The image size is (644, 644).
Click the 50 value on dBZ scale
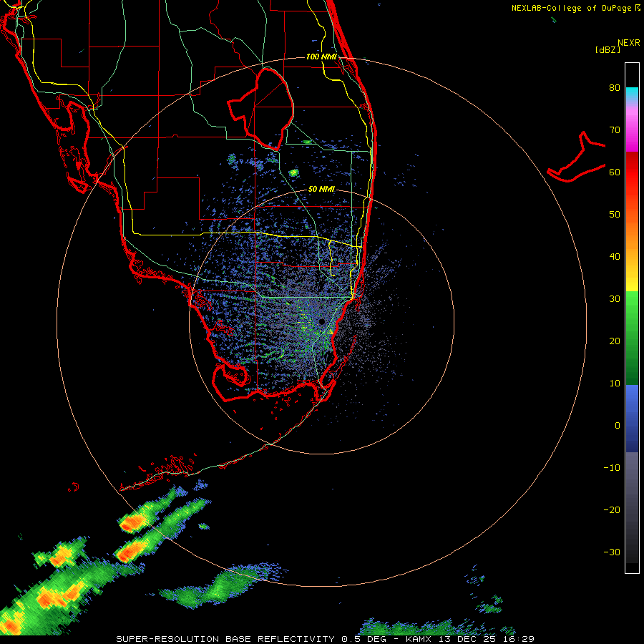click(615, 215)
